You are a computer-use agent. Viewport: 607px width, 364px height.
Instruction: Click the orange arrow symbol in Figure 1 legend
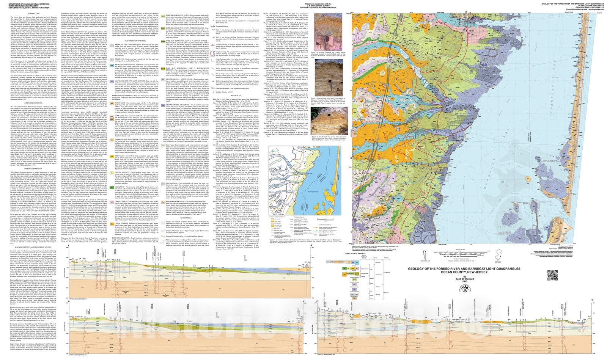(315, 227)
